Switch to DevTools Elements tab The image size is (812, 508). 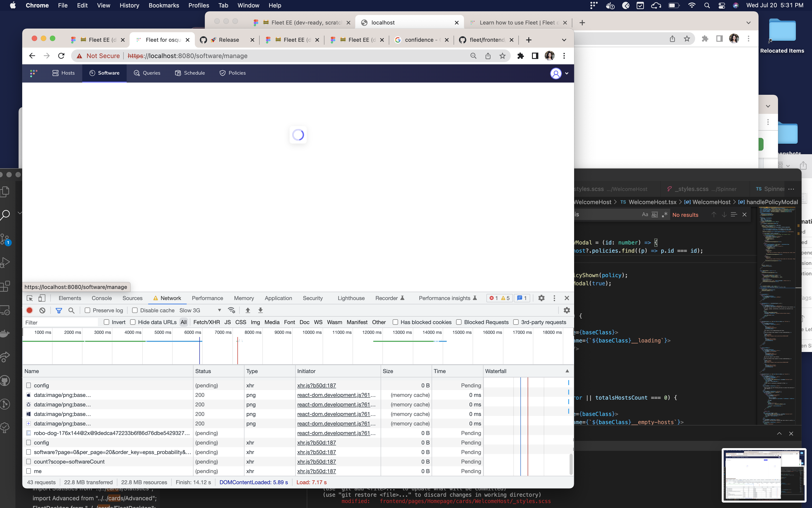[70, 298]
